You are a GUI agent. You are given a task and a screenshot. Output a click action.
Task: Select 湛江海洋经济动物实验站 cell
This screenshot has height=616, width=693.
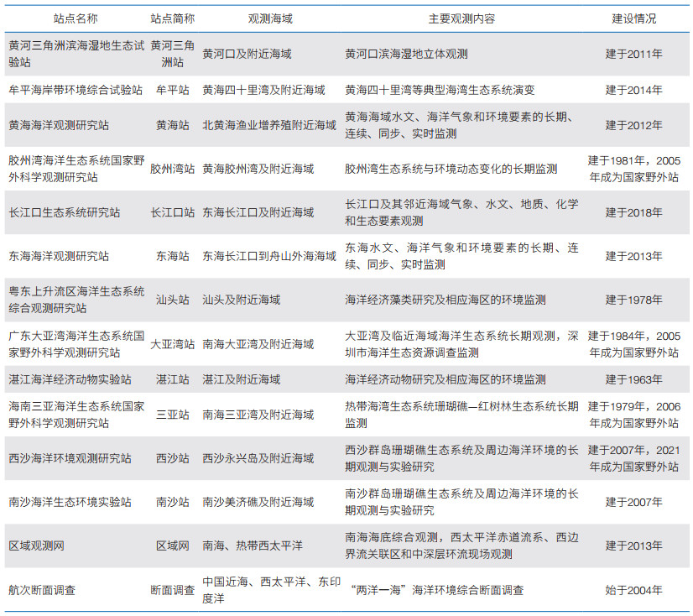[70, 379]
